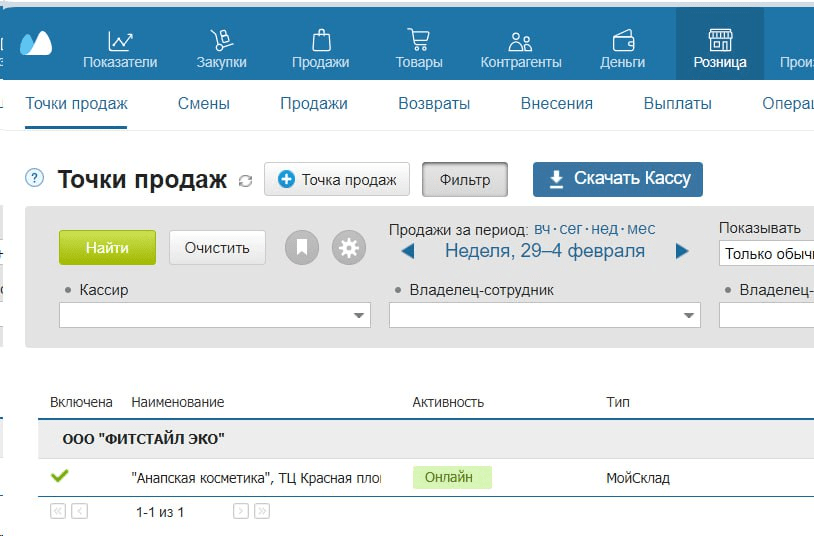This screenshot has width=814, height=536.
Task: Open the Контрагенты people icon
Action: (x=520, y=41)
